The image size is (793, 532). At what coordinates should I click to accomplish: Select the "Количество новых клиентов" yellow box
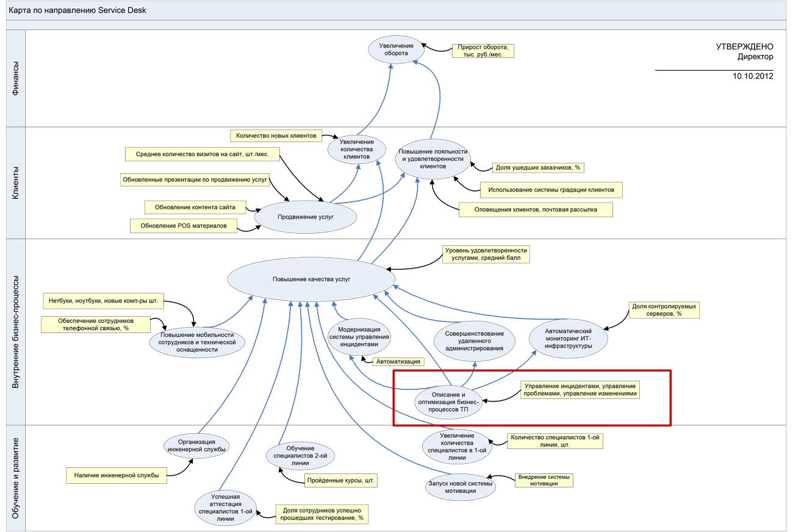276,135
